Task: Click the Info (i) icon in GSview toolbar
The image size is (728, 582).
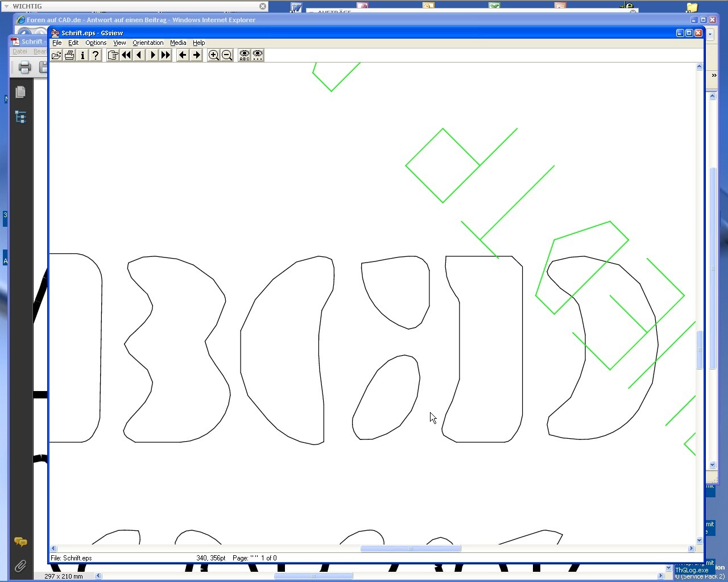Action: tap(82, 55)
